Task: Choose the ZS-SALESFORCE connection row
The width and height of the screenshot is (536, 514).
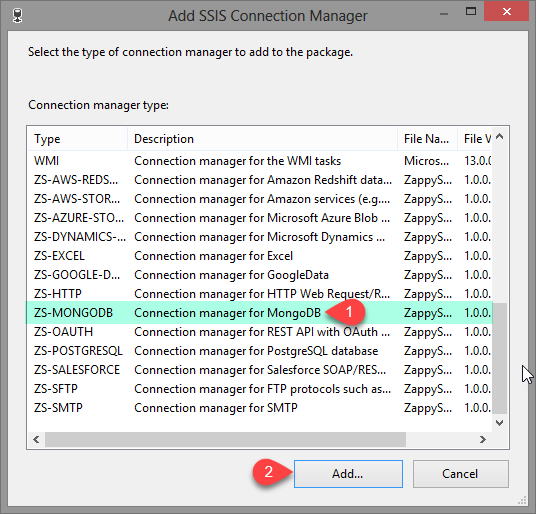Action: [x=259, y=370]
